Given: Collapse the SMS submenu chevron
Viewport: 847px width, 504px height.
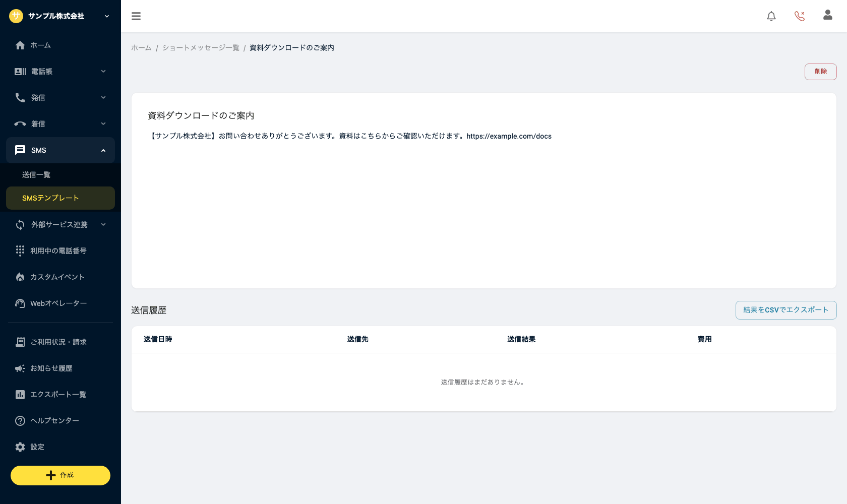Looking at the screenshot, I should point(103,150).
